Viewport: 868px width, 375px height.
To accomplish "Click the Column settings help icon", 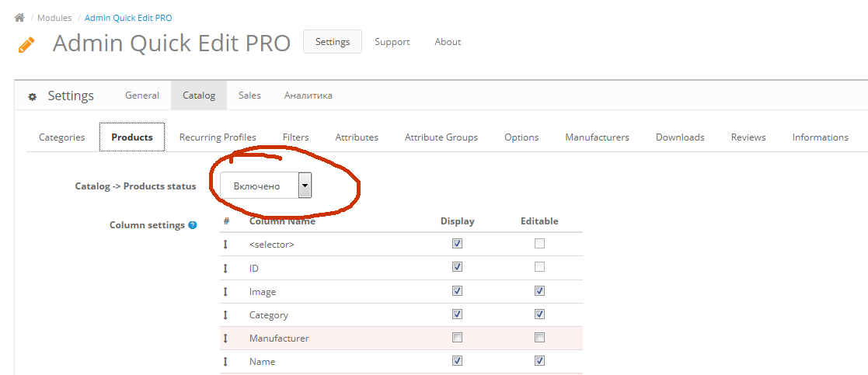I will click(193, 225).
